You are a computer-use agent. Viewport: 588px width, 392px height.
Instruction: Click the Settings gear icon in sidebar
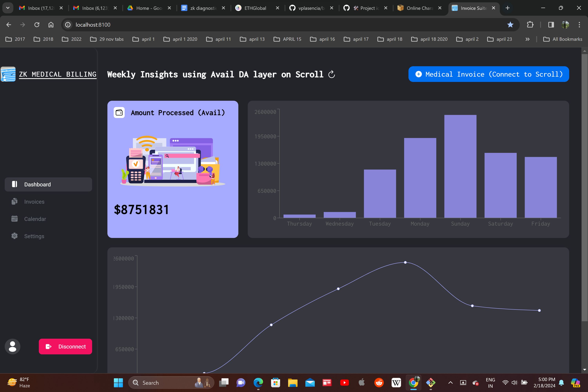[15, 236]
